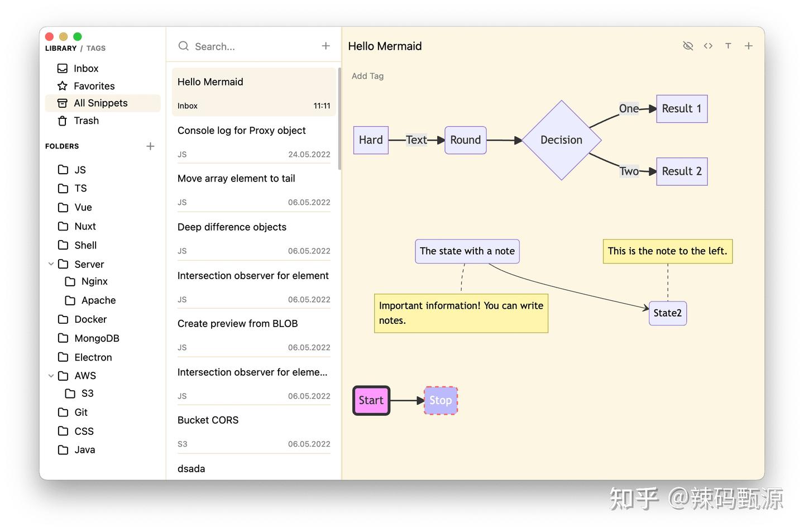This screenshot has width=804, height=532.
Task: Open the Inbox library item
Action: (x=86, y=68)
